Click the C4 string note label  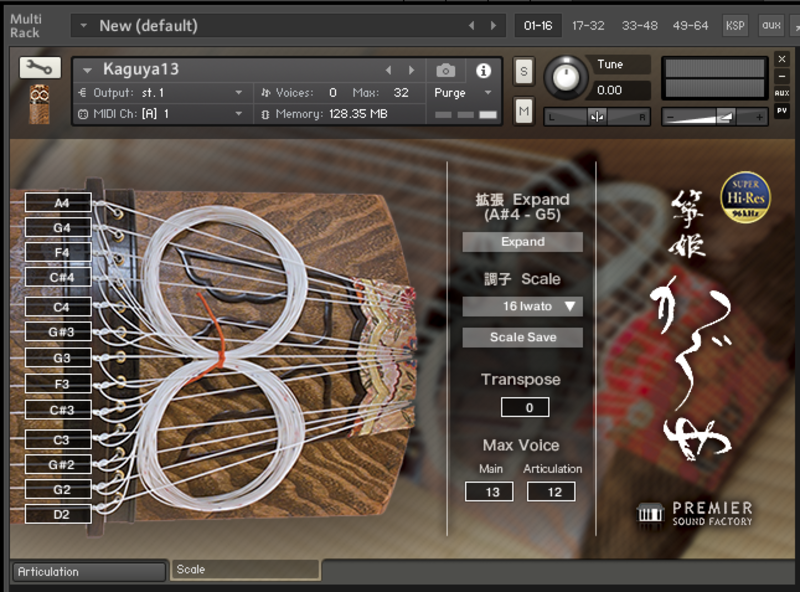[58, 307]
